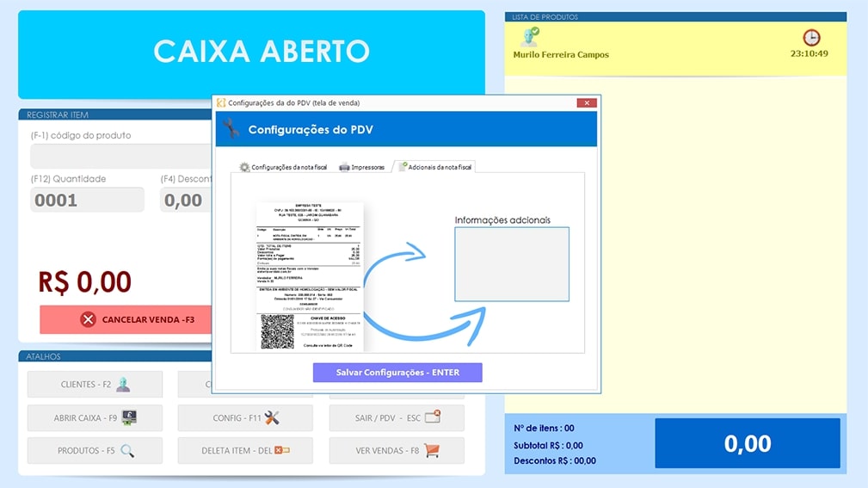Open the Clientes - F2 shortcut
868x488 pixels.
point(95,385)
